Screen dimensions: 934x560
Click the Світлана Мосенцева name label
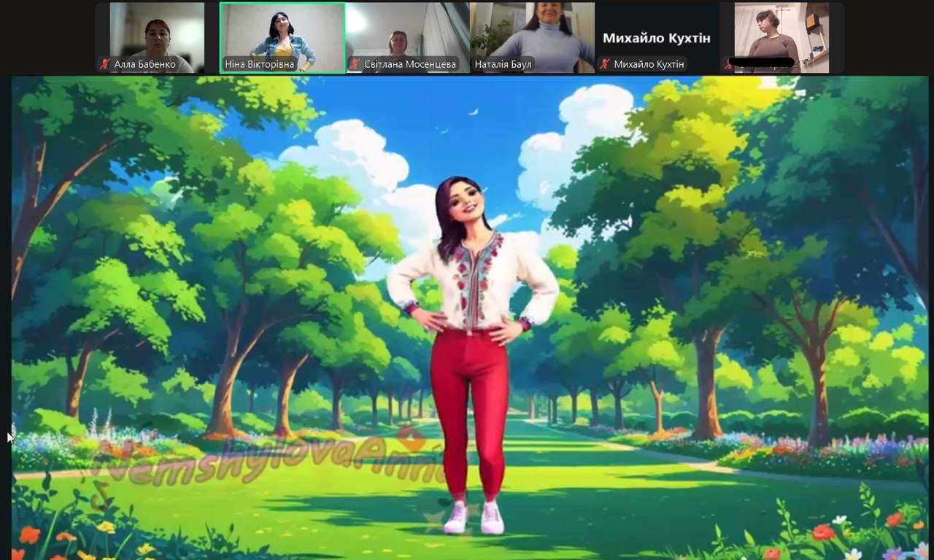click(410, 64)
